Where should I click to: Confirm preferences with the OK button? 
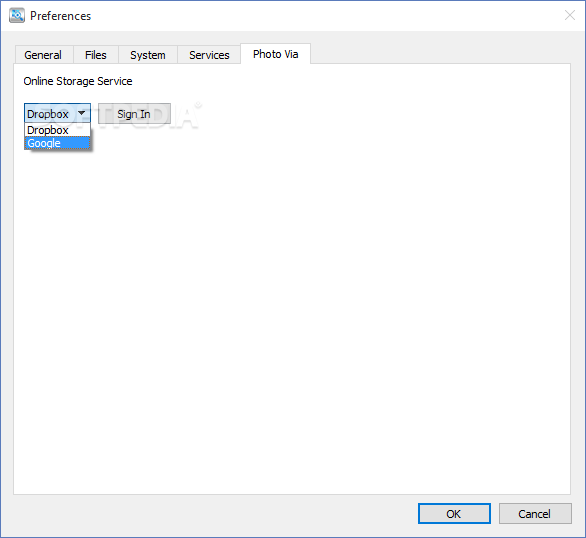click(x=454, y=514)
